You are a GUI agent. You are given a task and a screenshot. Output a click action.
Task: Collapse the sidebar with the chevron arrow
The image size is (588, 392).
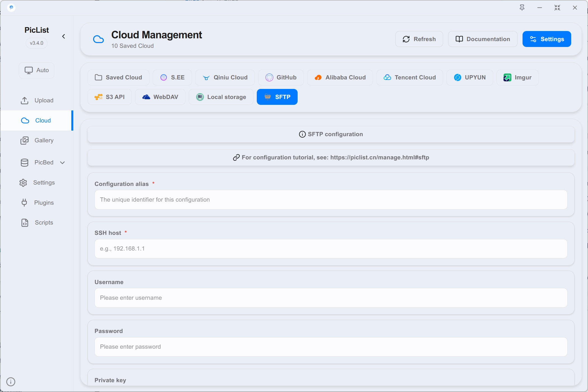(x=63, y=36)
